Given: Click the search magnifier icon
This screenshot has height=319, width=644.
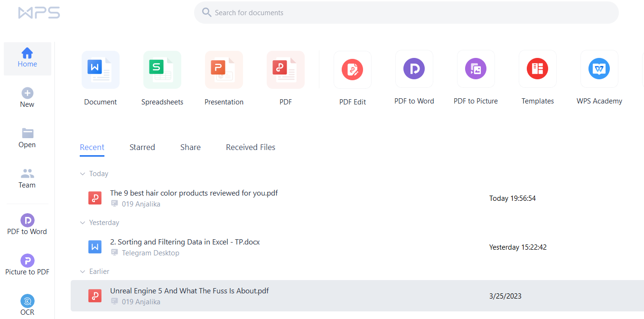Looking at the screenshot, I should point(206,12).
